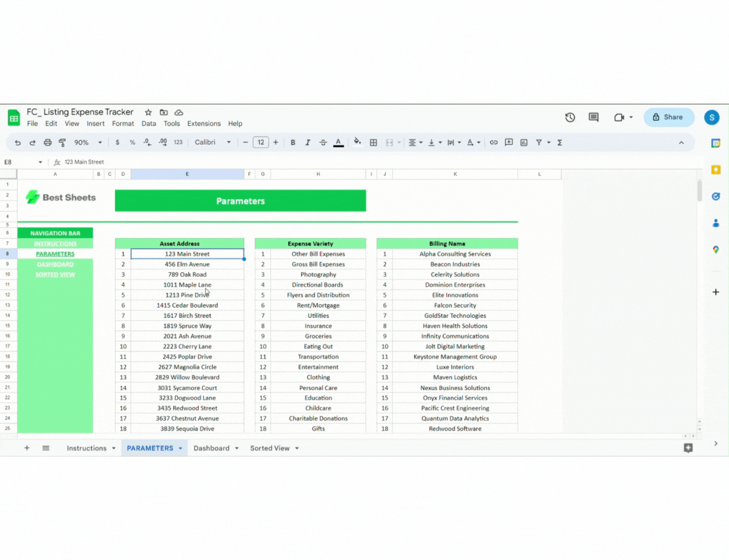The width and height of the screenshot is (729, 560).
Task: Open Google Maps side panel icon
Action: point(716,249)
